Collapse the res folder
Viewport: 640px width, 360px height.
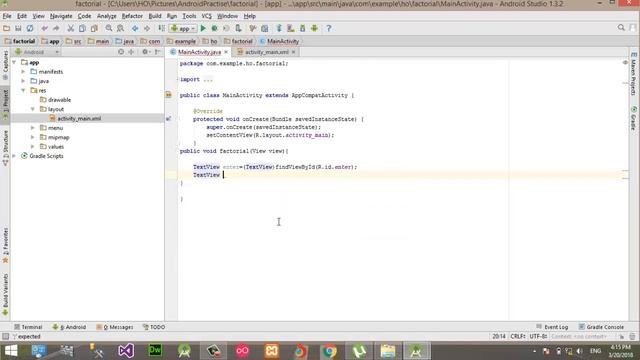tap(23, 91)
